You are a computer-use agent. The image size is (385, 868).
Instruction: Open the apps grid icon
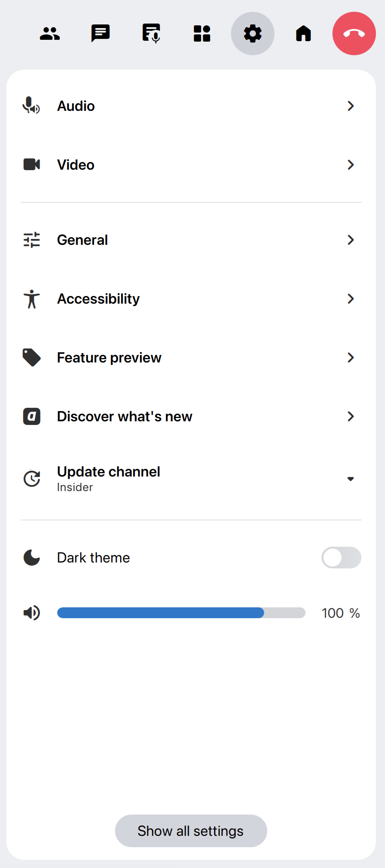(x=202, y=33)
